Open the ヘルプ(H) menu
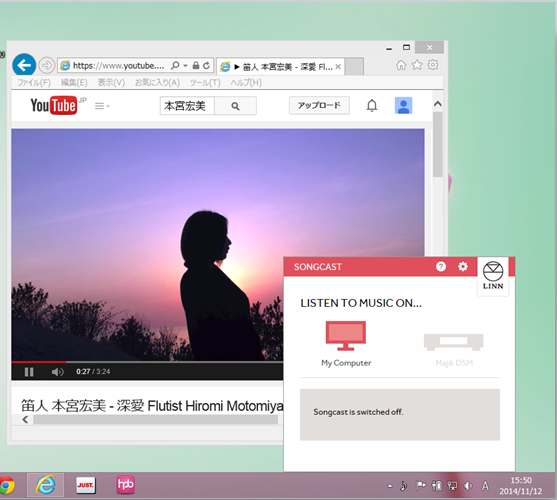557x500 pixels. pos(246,83)
